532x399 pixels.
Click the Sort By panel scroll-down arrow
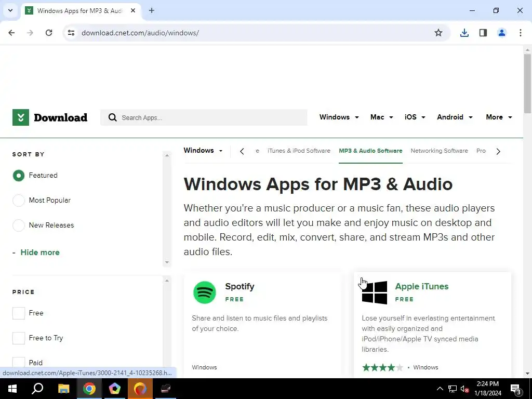pyautogui.click(x=167, y=262)
